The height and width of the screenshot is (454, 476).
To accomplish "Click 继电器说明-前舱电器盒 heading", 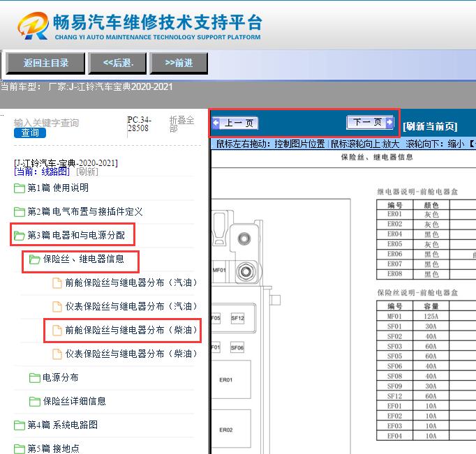I will click(417, 192).
